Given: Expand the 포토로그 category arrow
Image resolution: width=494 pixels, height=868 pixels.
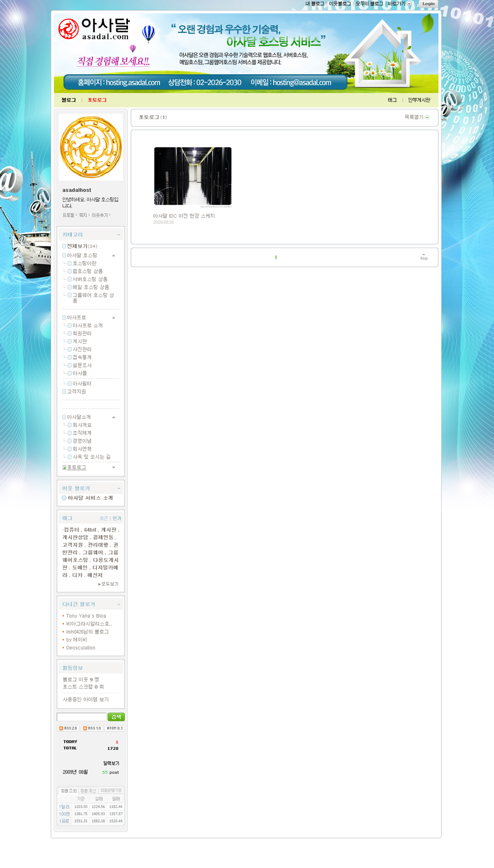Looking at the screenshot, I should 114,468.
